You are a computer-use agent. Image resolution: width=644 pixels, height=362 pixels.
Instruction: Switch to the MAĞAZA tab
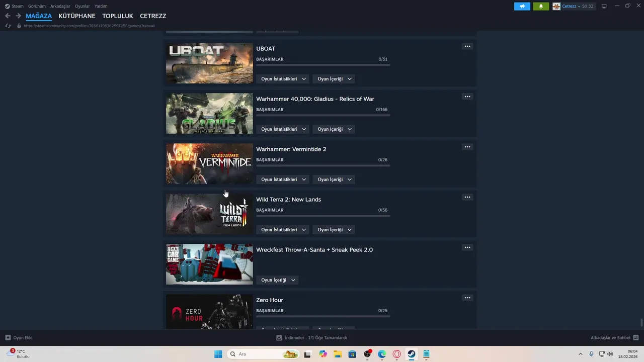pos(39,16)
